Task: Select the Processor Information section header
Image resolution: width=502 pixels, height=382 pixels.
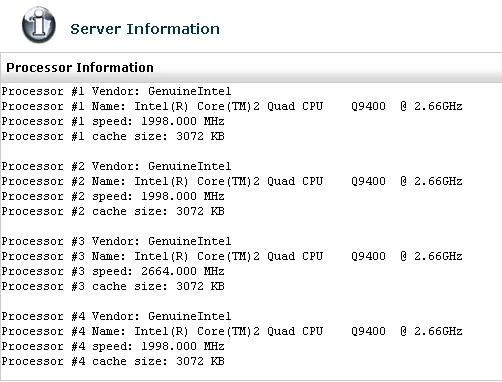Action: [x=80, y=68]
